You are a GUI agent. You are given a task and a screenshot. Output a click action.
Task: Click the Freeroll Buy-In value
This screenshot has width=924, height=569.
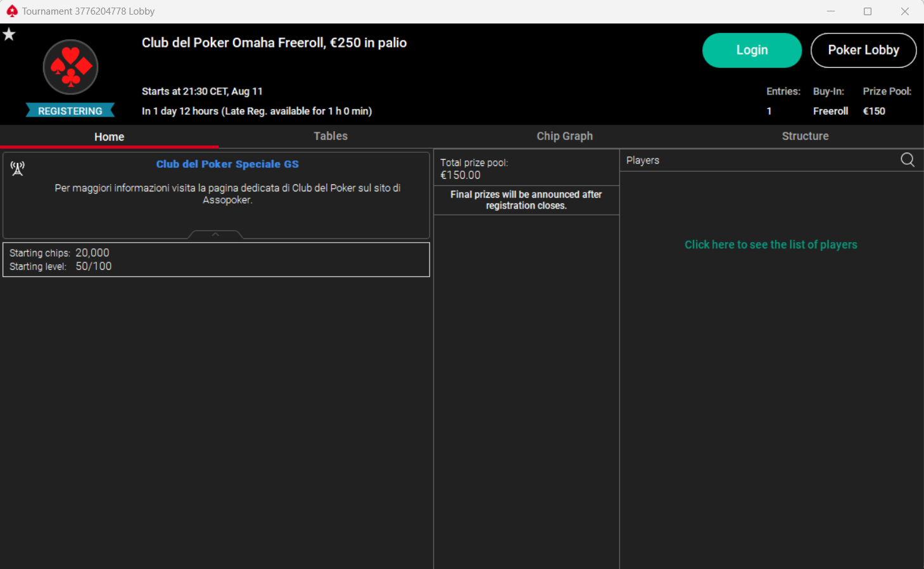(x=830, y=111)
